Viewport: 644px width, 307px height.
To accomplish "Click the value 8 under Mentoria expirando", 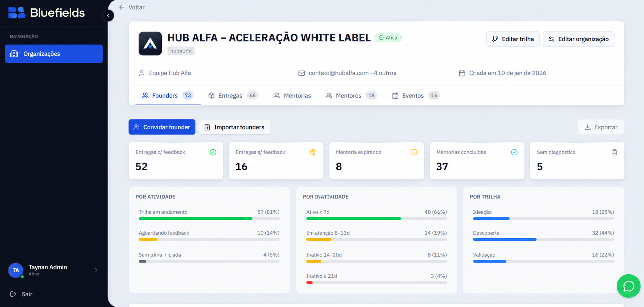I will [x=339, y=167].
